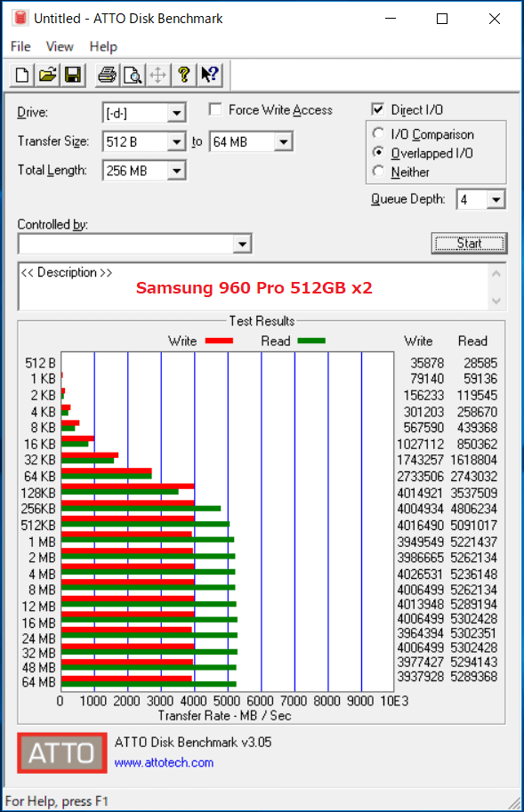Click the Start benchmark button

[x=469, y=244]
